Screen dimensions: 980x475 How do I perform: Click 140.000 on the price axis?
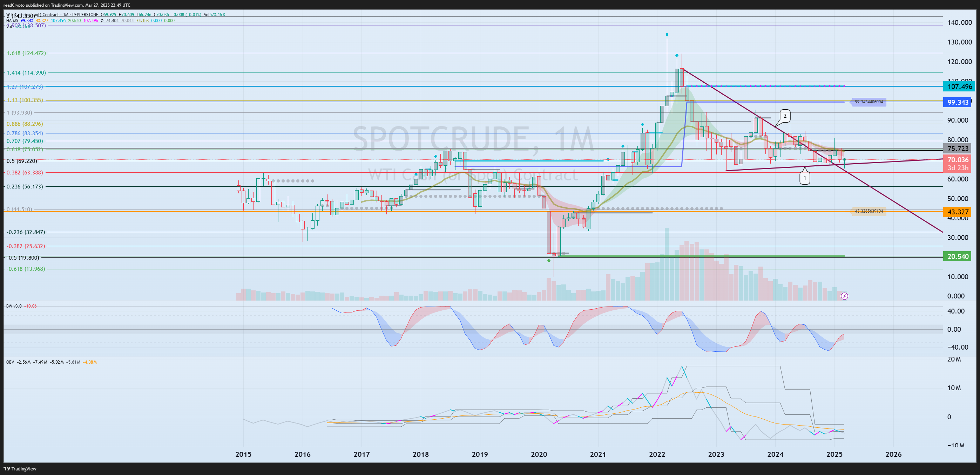click(x=959, y=23)
